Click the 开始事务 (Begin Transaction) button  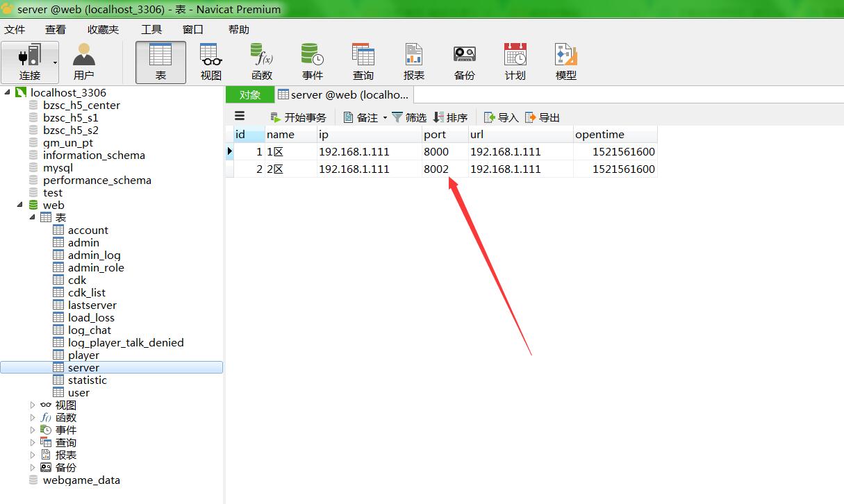pyautogui.click(x=298, y=117)
